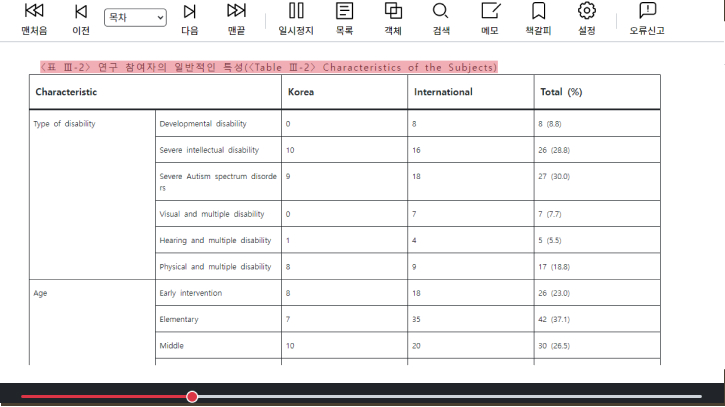Click the highlighted table caption Table III-2
This screenshot has height=407, width=725.
[x=267, y=67]
